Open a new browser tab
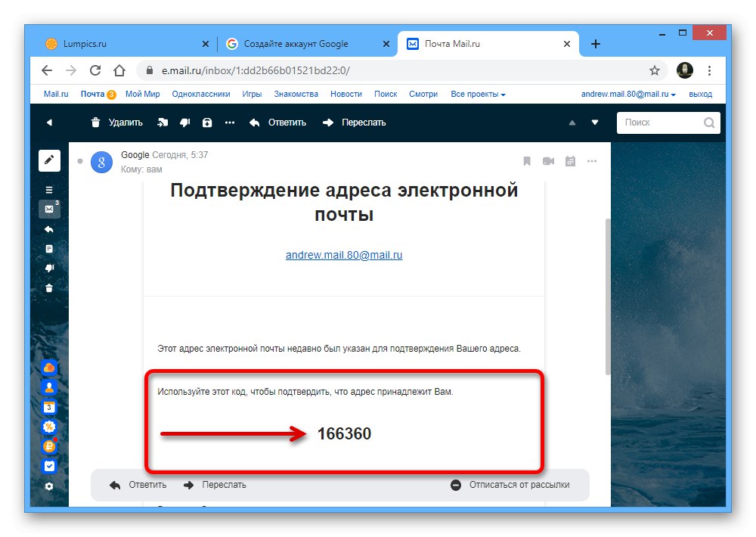This screenshot has height=537, width=756. click(596, 44)
